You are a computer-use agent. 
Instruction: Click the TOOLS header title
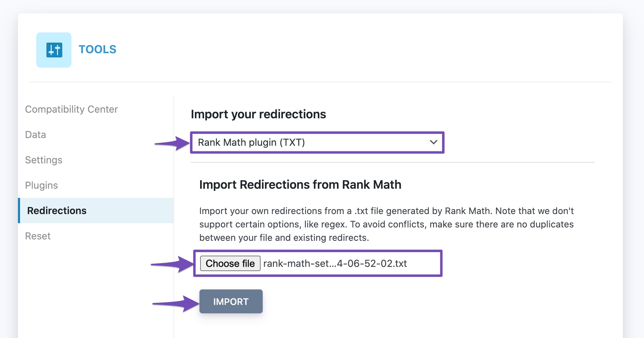(97, 49)
